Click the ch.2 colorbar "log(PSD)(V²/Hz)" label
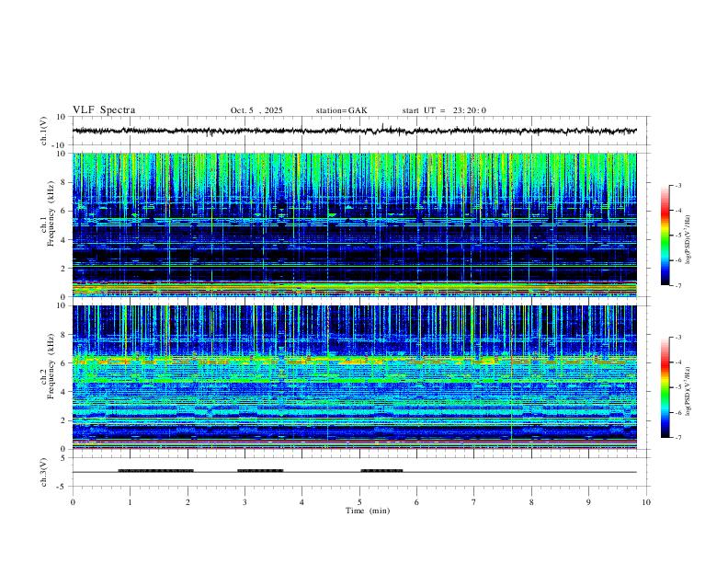728x563 pixels. pos(688,391)
